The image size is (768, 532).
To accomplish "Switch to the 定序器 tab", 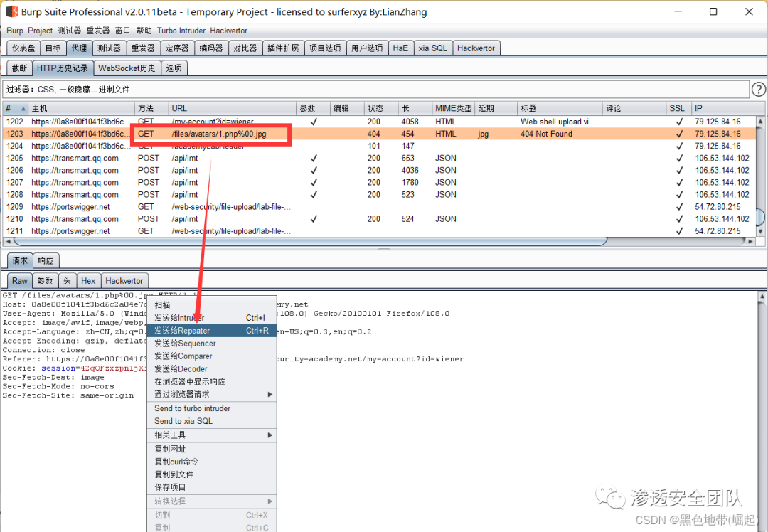I will pos(177,48).
